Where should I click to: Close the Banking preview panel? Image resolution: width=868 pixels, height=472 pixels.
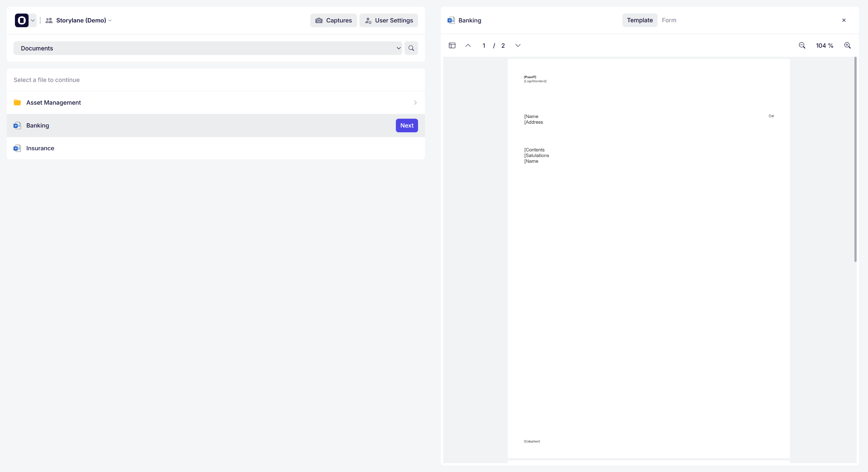[x=844, y=20]
